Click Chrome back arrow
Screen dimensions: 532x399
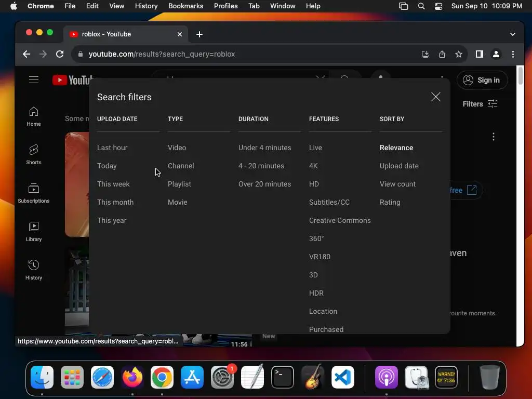click(x=26, y=54)
